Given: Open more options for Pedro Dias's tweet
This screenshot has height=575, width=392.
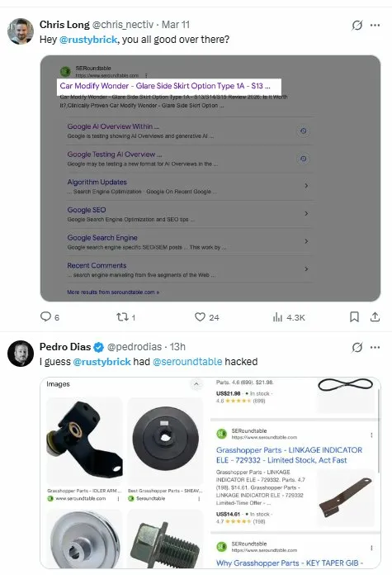Looking at the screenshot, I should click(x=375, y=347).
